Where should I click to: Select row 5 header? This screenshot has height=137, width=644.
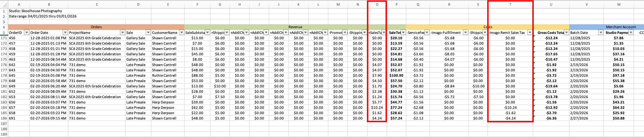coord(4,33)
